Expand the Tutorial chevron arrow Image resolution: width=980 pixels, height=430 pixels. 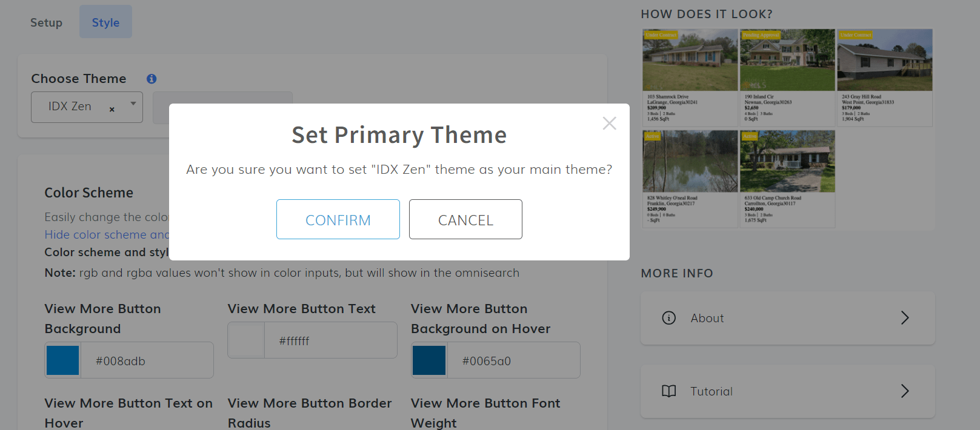(x=904, y=391)
